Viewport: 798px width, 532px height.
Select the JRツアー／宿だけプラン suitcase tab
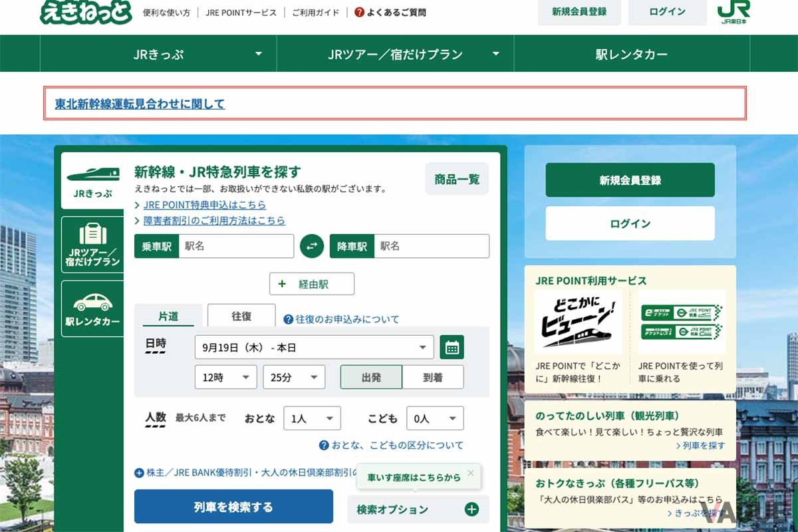pos(93,245)
